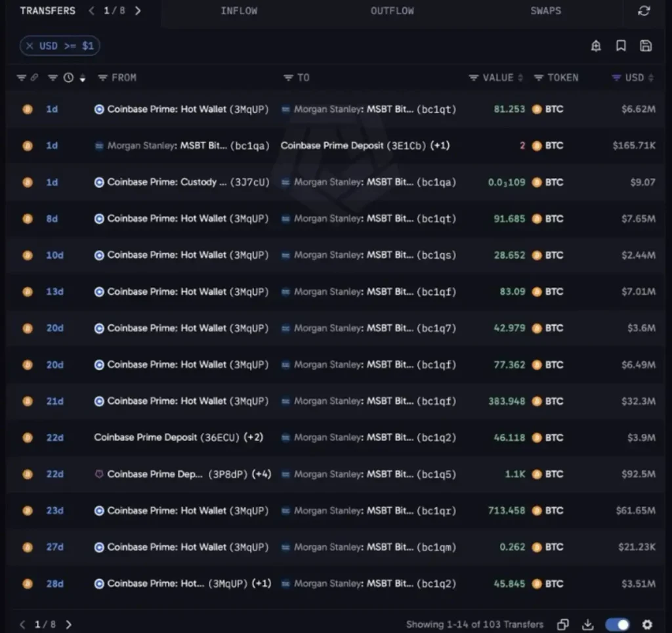Switch to the SWAPS tab

[545, 11]
